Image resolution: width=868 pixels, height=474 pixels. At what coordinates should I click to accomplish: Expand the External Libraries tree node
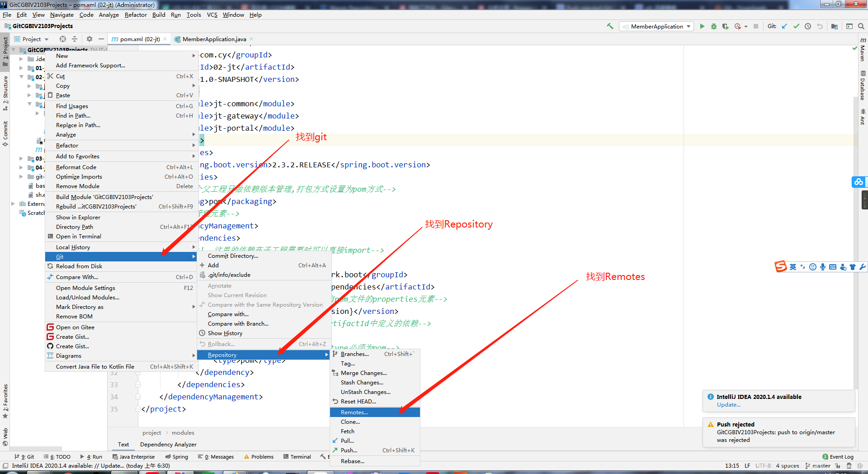click(13, 204)
